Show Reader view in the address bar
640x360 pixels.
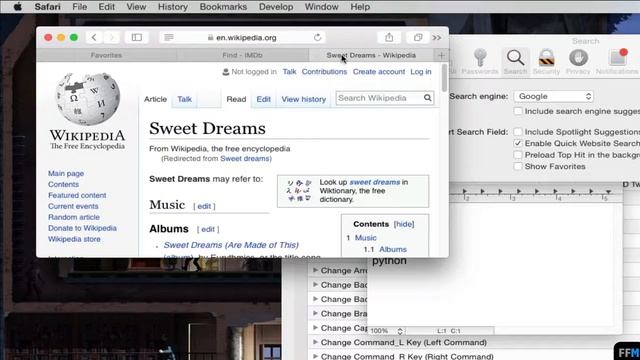point(169,38)
